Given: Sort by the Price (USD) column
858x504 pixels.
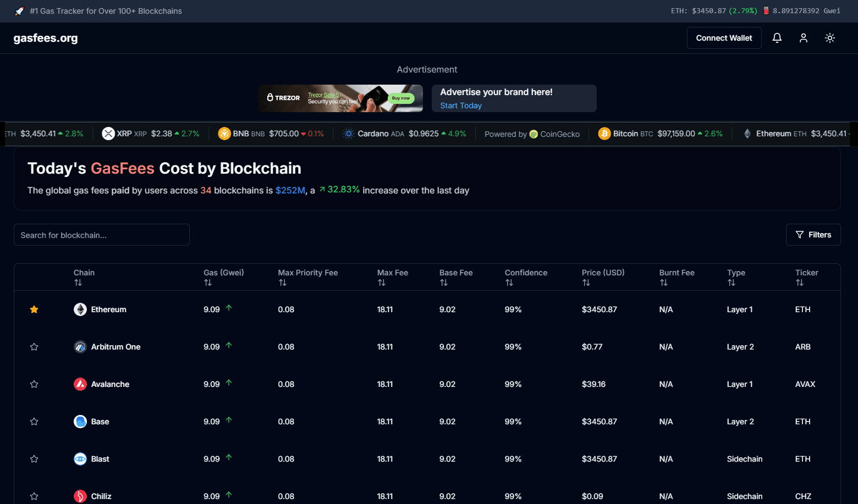Looking at the screenshot, I should coord(586,283).
